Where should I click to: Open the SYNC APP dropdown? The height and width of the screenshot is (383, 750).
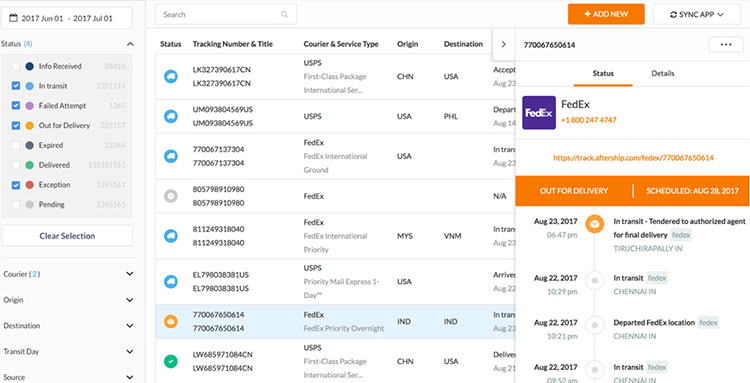pos(697,14)
